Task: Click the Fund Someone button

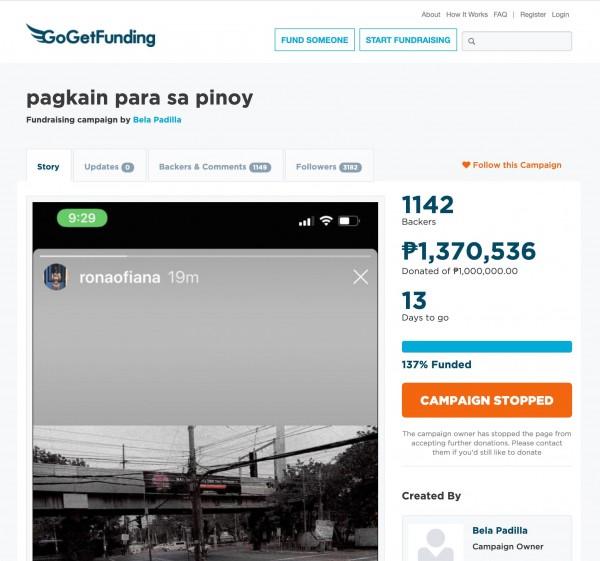Action: [x=315, y=40]
